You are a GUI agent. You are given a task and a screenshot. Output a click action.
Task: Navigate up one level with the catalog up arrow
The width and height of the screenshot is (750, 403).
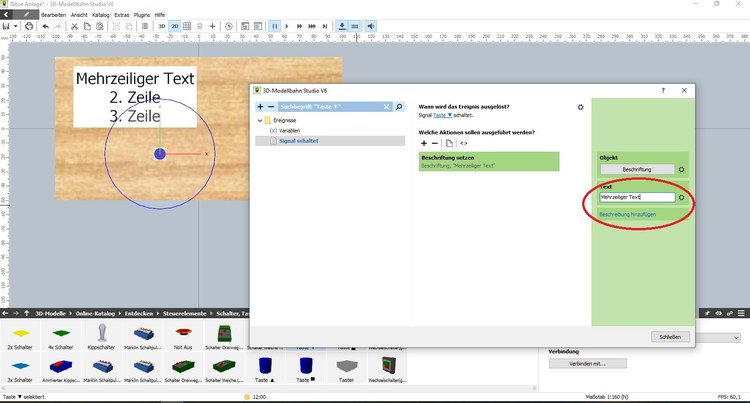(x=26, y=313)
